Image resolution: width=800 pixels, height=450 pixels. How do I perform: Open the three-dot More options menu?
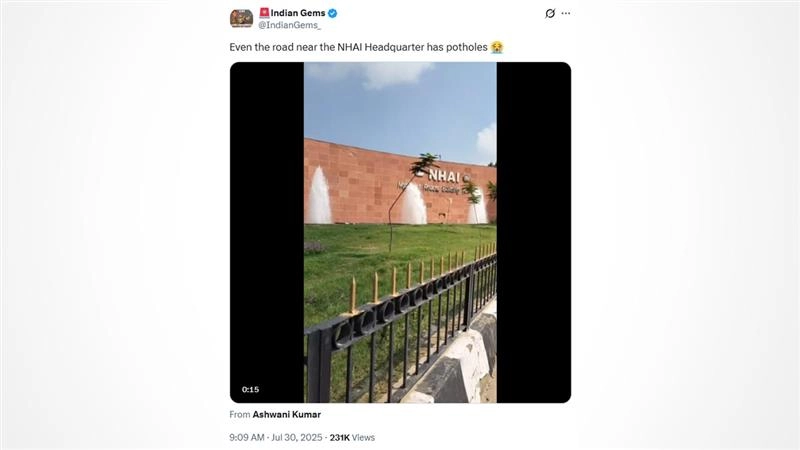tap(566, 13)
